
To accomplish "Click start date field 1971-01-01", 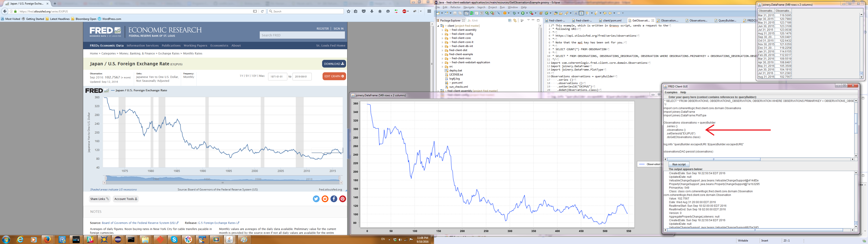I will point(277,77).
